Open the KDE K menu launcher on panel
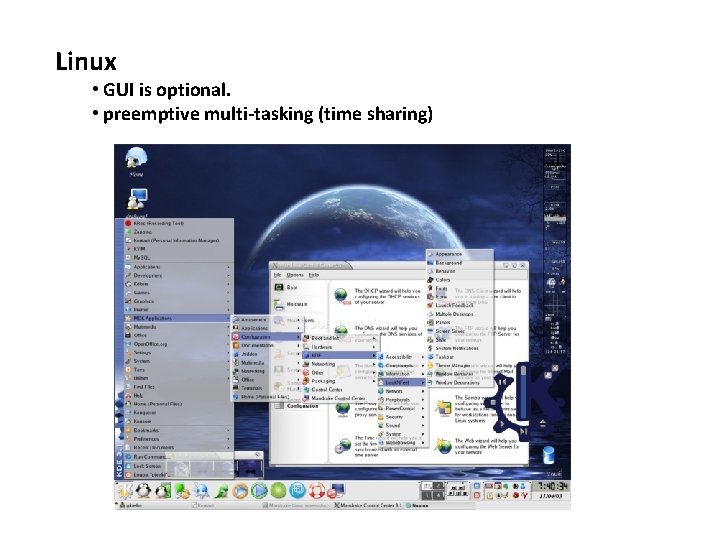Screen dimensions: 720x540 pyautogui.click(x=124, y=491)
